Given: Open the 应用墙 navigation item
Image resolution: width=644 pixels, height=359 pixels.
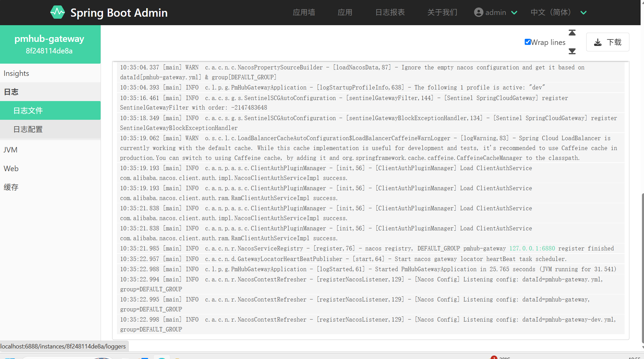Looking at the screenshot, I should click(304, 13).
